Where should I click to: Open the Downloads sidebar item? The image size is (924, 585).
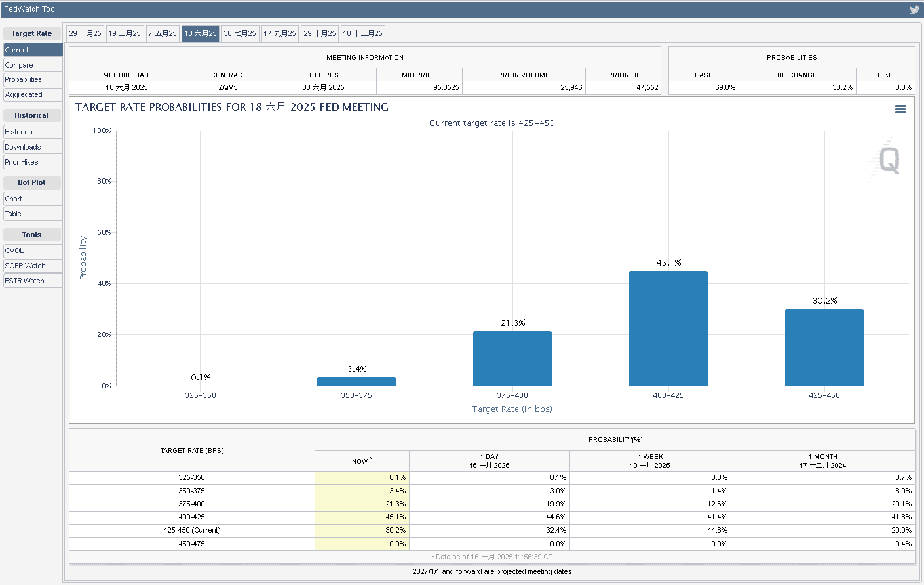click(x=33, y=147)
